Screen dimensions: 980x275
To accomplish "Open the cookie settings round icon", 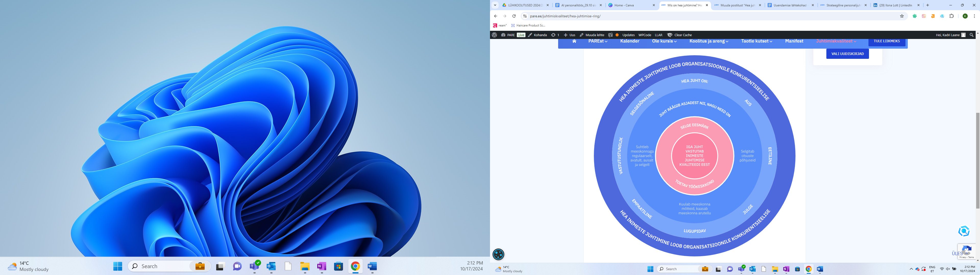I will [498, 254].
